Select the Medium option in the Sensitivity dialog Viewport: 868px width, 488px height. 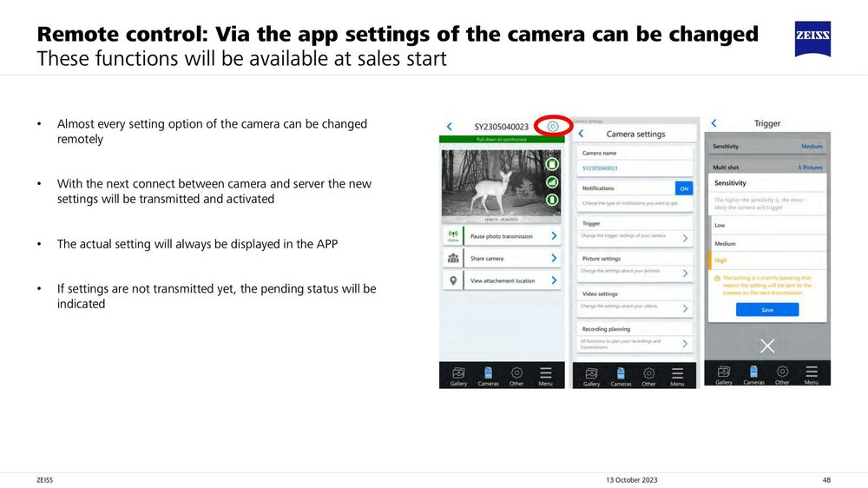click(725, 244)
